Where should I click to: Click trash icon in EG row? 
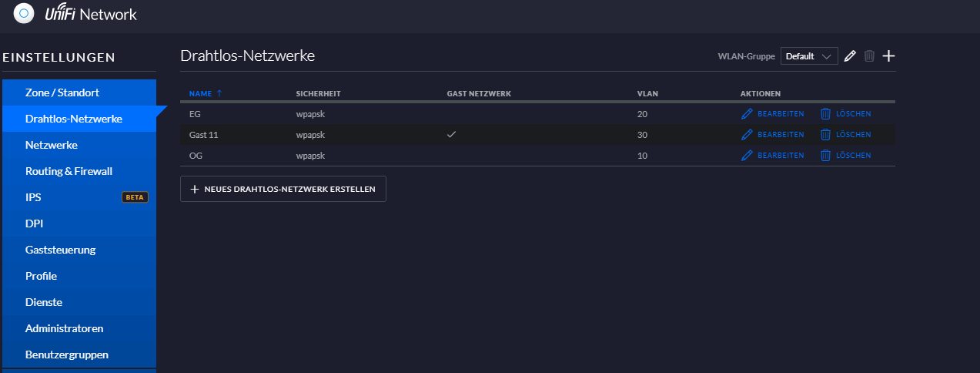825,114
